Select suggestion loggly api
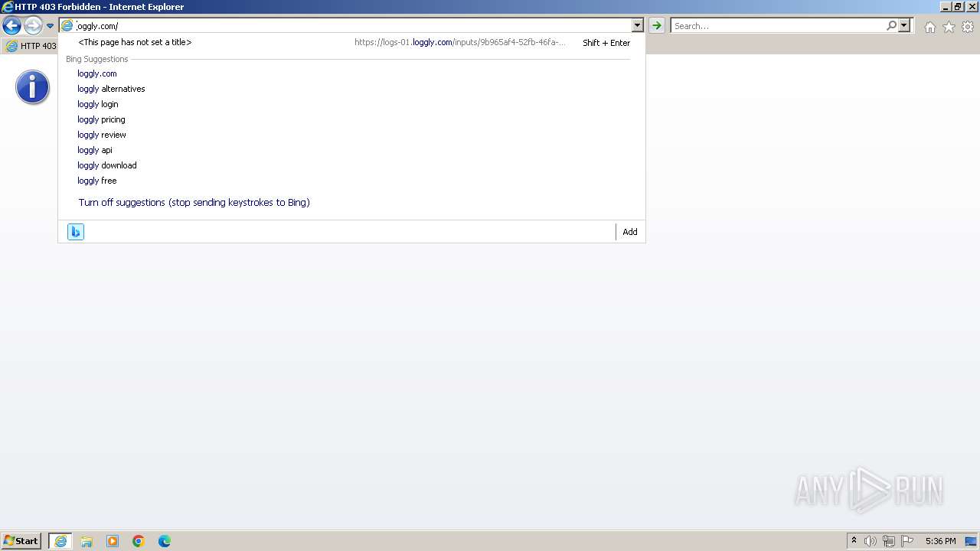This screenshot has height=551, width=980. tap(95, 150)
